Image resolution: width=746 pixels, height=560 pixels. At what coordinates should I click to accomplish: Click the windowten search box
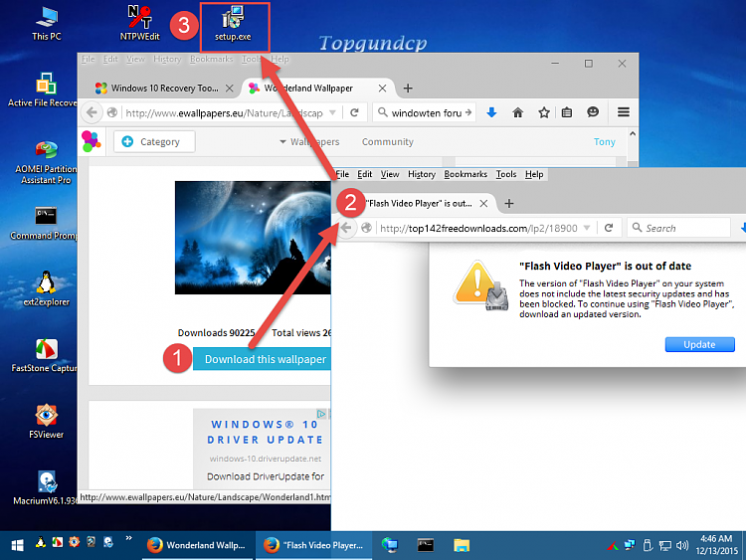424,112
